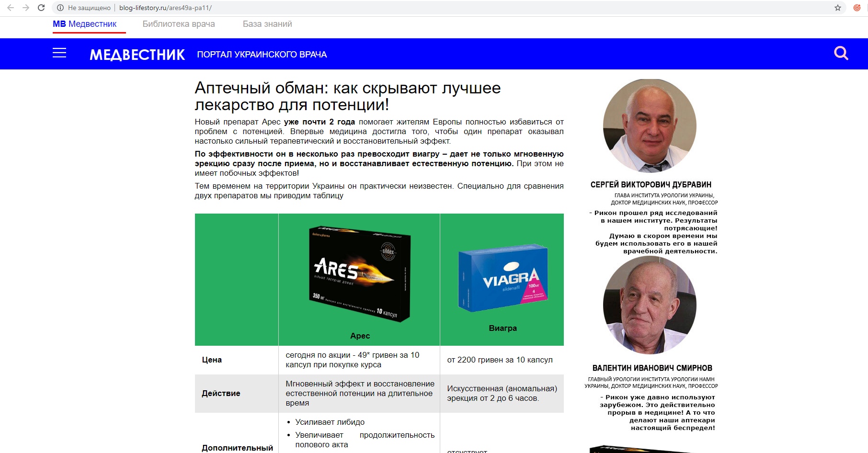868x453 pixels.
Task: Click the Цена row label
Action: (212, 360)
